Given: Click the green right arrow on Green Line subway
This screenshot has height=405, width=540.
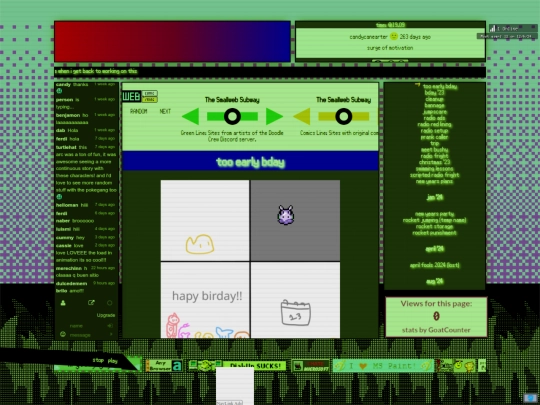Looking at the screenshot, I should pos(274,116).
